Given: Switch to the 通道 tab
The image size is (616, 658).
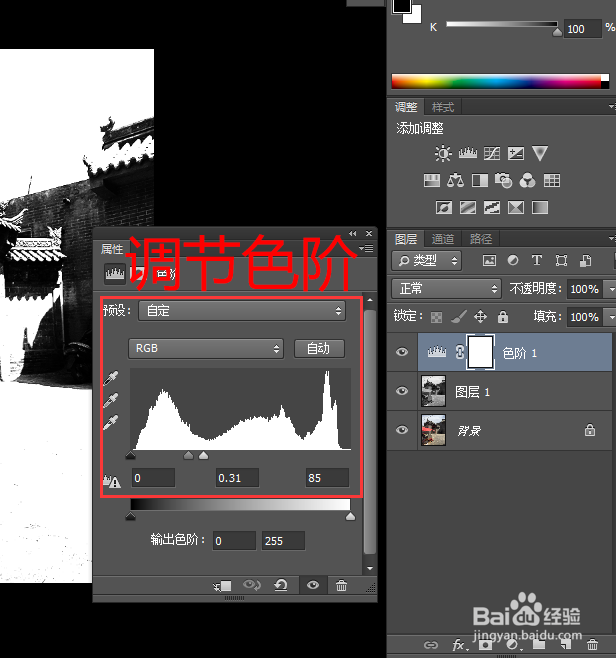Looking at the screenshot, I should (443, 239).
